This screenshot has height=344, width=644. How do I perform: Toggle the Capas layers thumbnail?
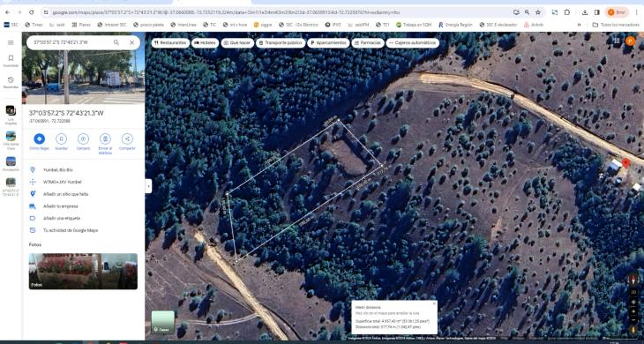pyautogui.click(x=163, y=322)
